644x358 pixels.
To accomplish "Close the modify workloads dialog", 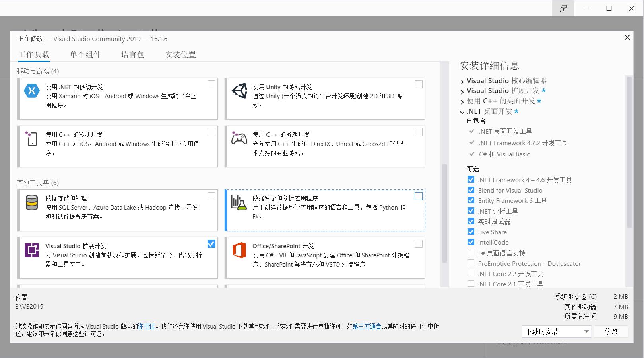I will coord(627,37).
